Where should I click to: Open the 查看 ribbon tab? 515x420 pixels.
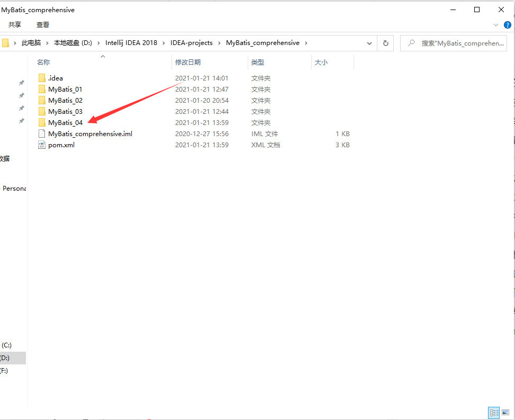tap(43, 25)
